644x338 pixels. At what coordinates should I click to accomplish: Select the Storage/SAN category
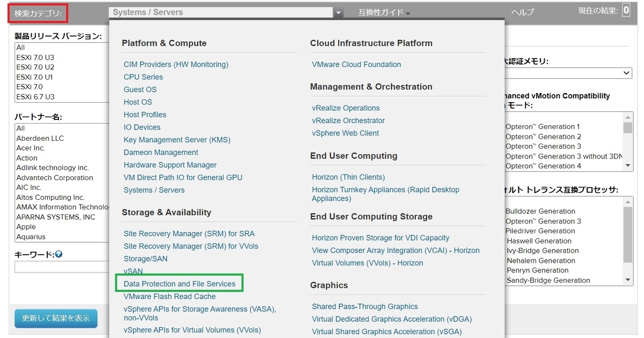tap(145, 259)
